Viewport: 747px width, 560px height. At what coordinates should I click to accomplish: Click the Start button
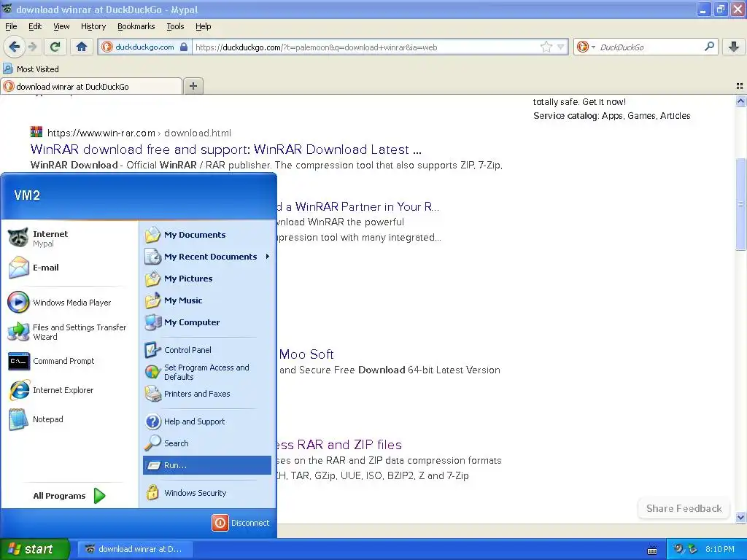pyautogui.click(x=34, y=549)
